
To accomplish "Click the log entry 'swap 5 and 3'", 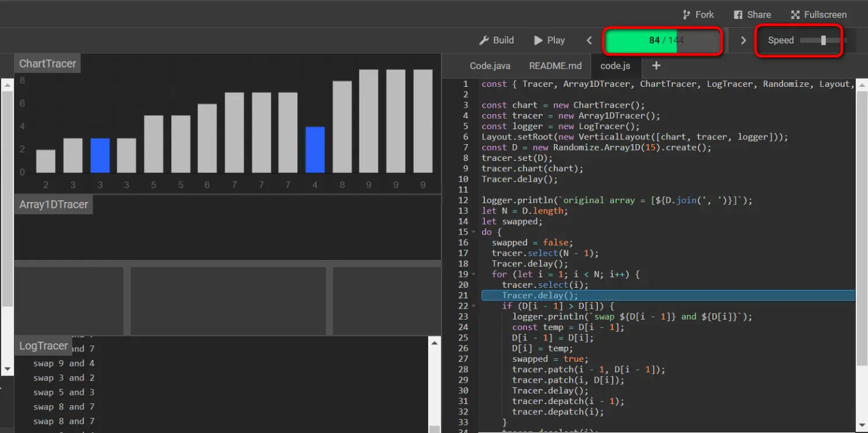I will [64, 392].
